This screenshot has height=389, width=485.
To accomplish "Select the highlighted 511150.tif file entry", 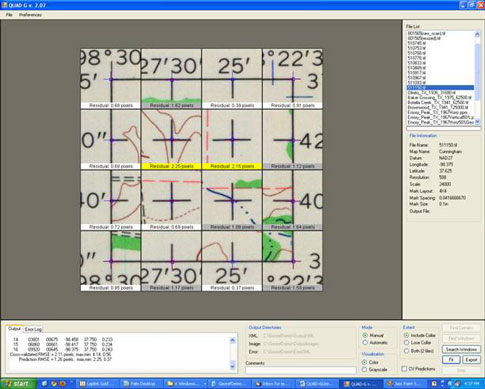I will tap(440, 88).
